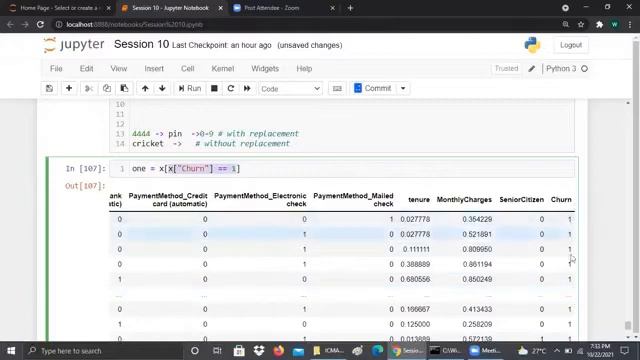Open the File menu
The image size is (640, 360).
pos(56,69)
